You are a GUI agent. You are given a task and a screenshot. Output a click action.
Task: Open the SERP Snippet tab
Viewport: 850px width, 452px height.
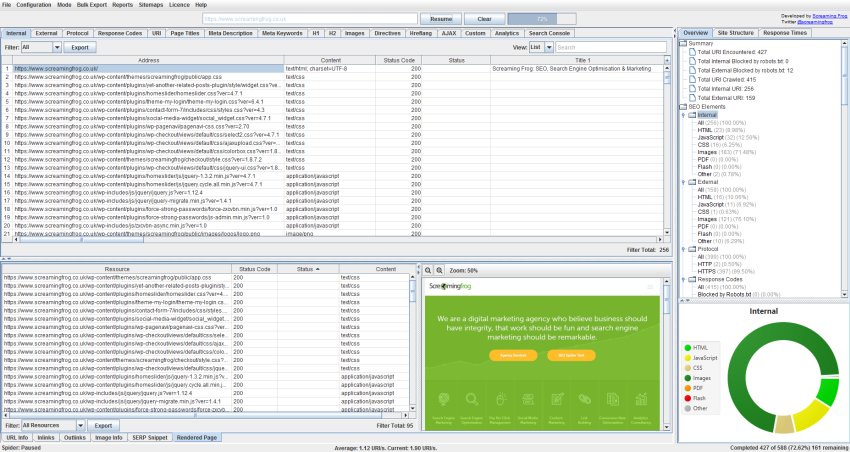click(150, 437)
